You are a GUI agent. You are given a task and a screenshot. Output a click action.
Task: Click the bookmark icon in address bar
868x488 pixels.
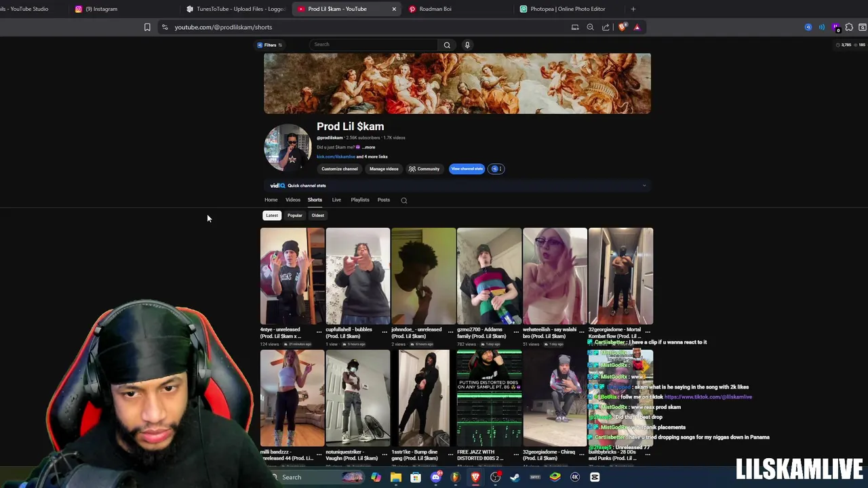point(147,27)
